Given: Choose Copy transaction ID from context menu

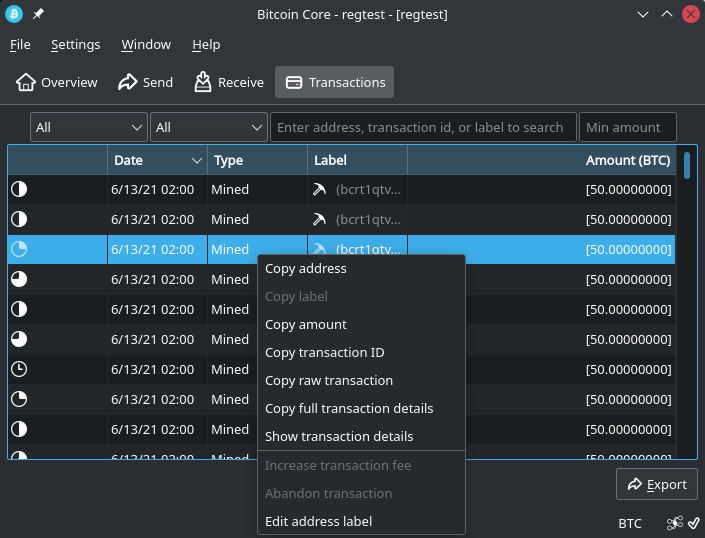Looking at the screenshot, I should point(324,352).
